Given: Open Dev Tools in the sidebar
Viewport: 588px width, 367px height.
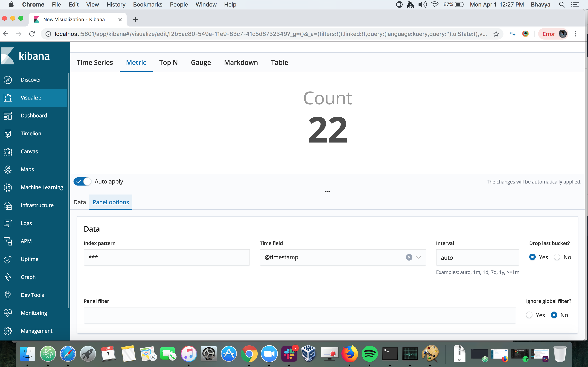Looking at the screenshot, I should click(32, 295).
